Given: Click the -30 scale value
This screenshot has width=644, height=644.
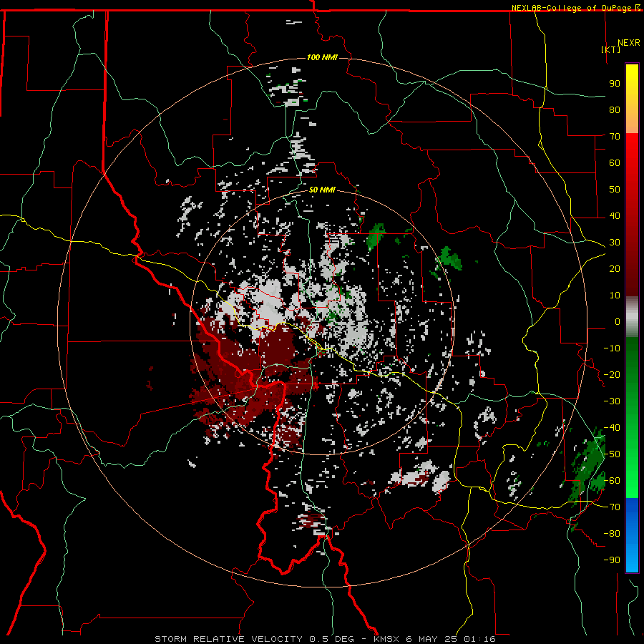Looking at the screenshot, I should pyautogui.click(x=612, y=401).
